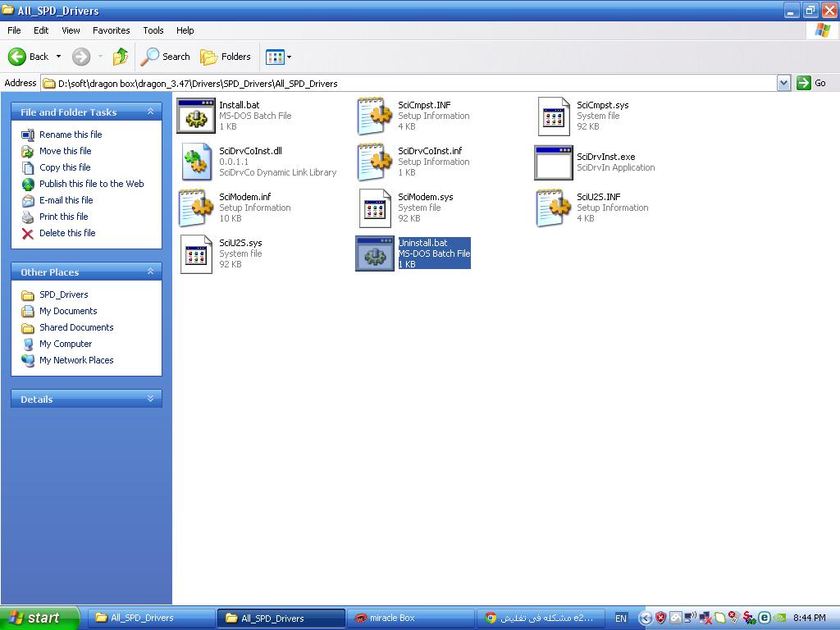This screenshot has width=840, height=630.
Task: Click the taskbar clock showing 8:44 PM
Action: pyautogui.click(x=809, y=618)
